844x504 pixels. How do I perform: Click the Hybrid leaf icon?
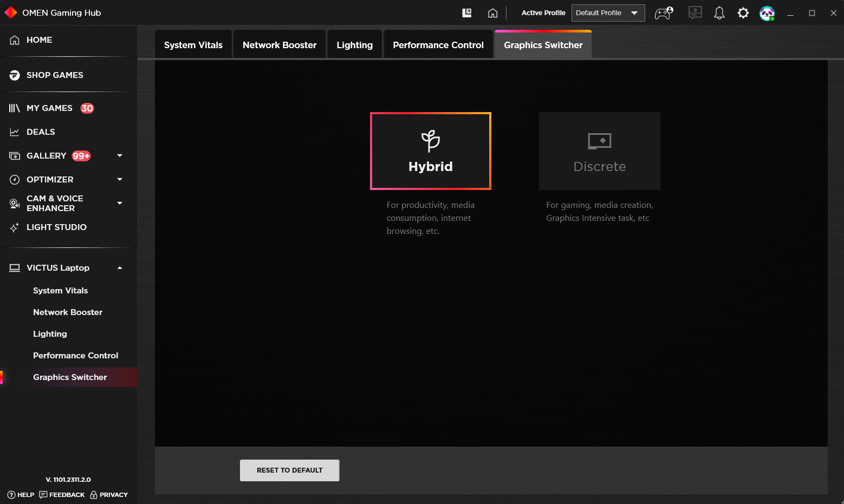(431, 141)
